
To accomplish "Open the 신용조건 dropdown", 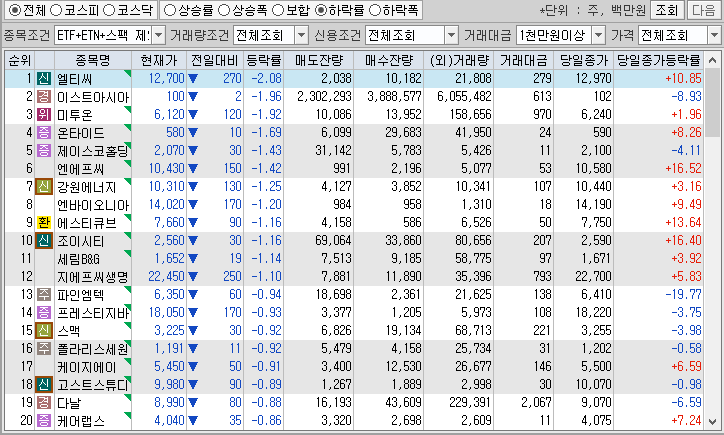I will [451, 35].
